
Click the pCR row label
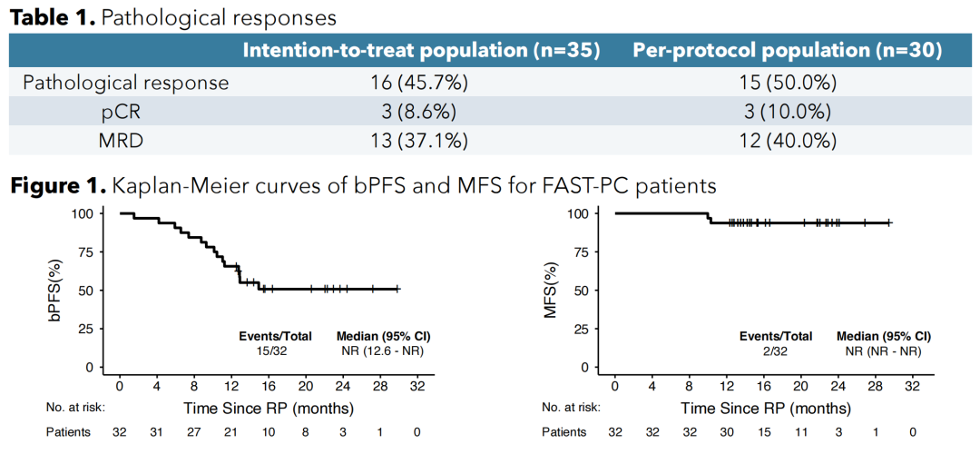pos(125,112)
